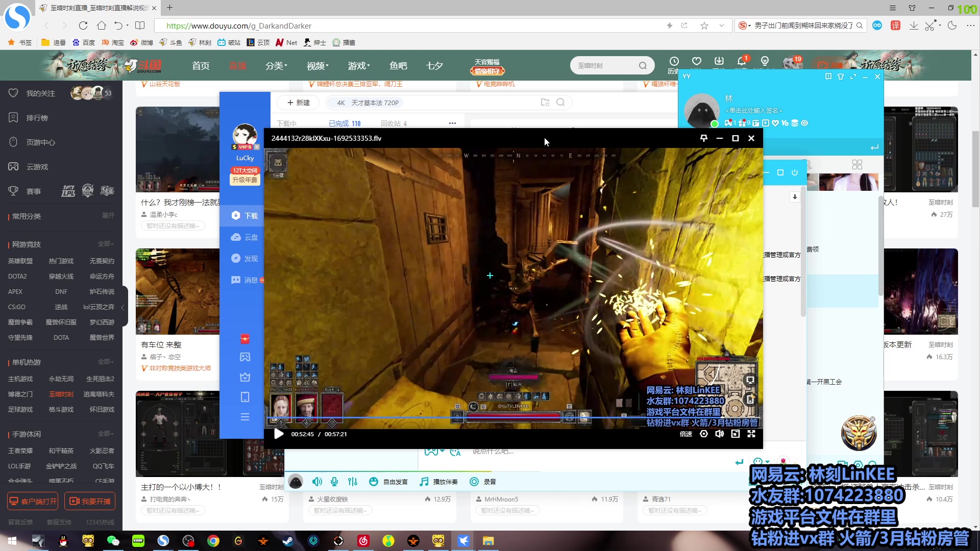Open the 自由发言 speaking mode option
Viewport: 980px width, 551px height.
click(x=388, y=482)
